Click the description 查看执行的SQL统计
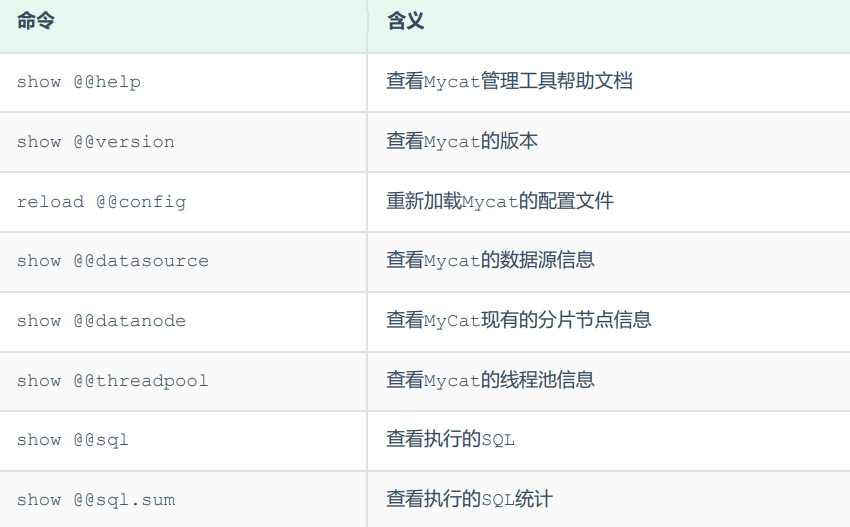The height and width of the screenshot is (527, 850). pos(469,500)
